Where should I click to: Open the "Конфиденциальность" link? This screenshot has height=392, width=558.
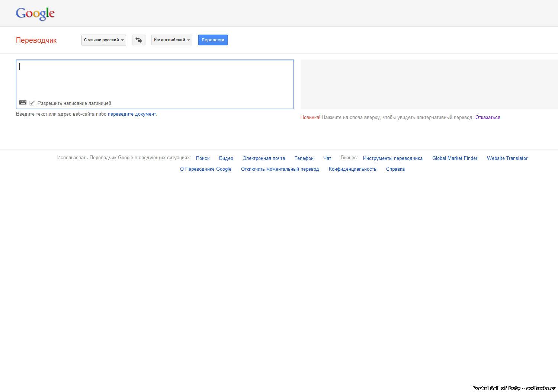click(x=353, y=169)
